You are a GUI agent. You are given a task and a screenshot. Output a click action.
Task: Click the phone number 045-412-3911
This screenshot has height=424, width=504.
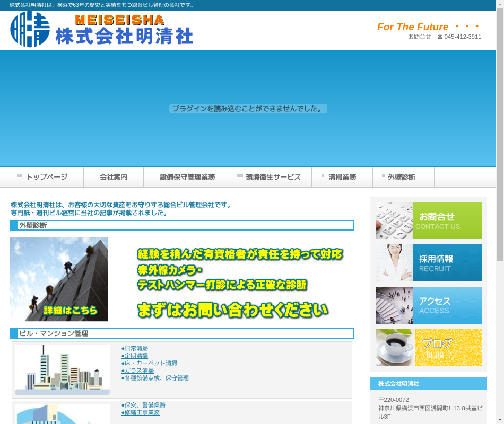point(463,37)
